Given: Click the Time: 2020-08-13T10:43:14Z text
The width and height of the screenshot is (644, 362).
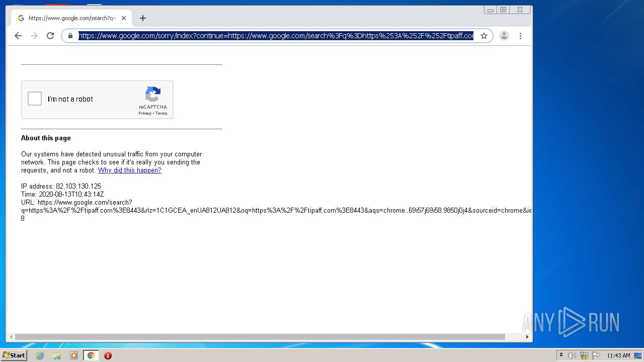Looking at the screenshot, I should (x=62, y=195).
